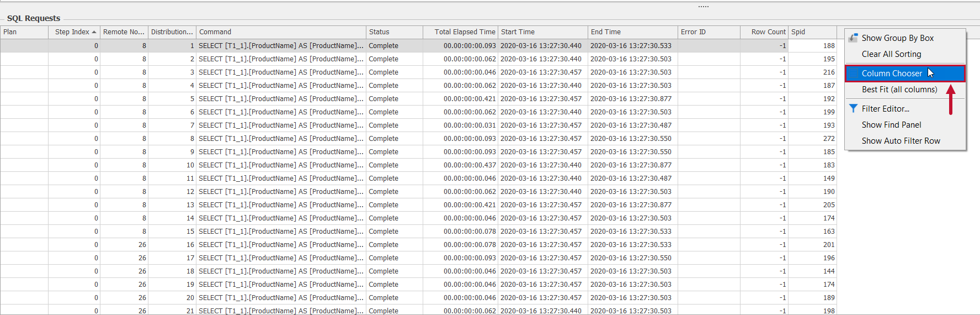Click the Status column header
The image size is (980, 315).
(393, 32)
